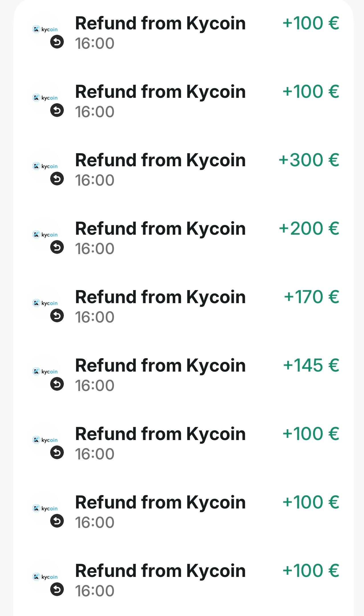Tap the refund arrow badge on the +300 € row
The image size is (364, 616).
pyautogui.click(x=57, y=179)
